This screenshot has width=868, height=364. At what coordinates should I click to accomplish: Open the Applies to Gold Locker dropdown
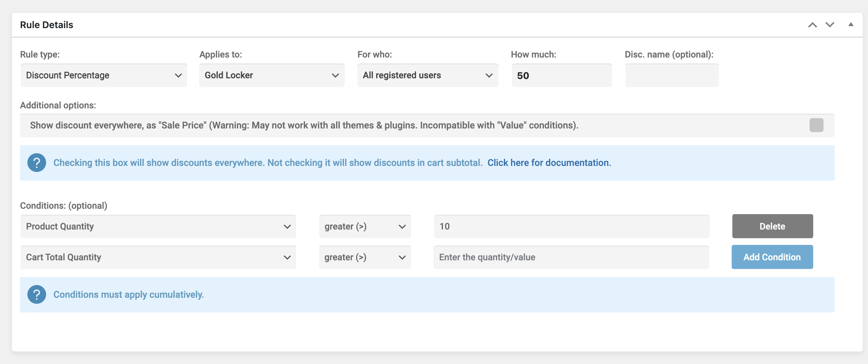click(x=272, y=75)
